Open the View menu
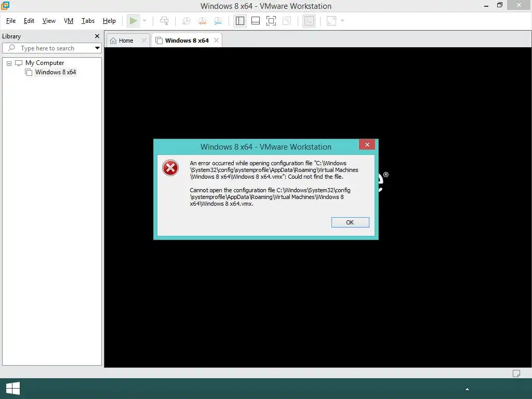 click(x=49, y=21)
